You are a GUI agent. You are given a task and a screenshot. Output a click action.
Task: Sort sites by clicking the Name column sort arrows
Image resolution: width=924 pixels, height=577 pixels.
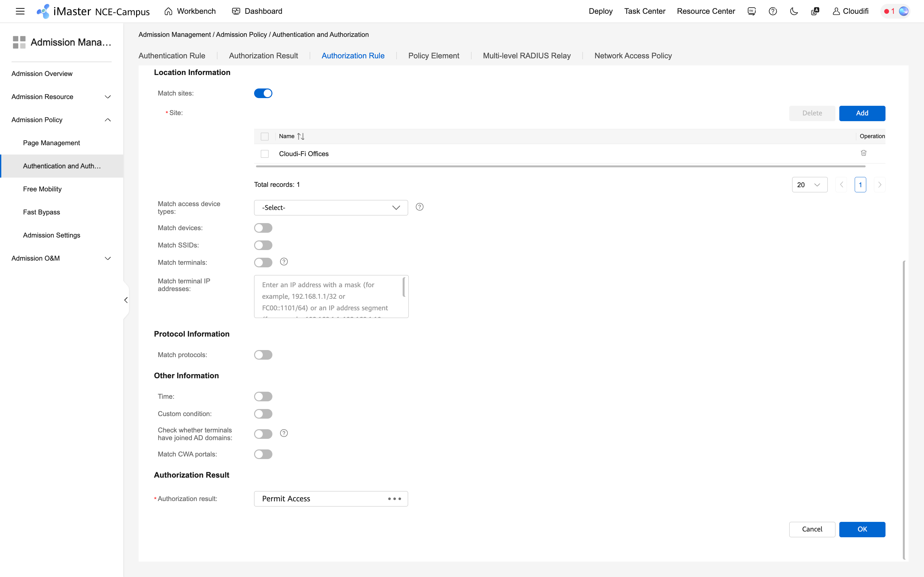[301, 136]
